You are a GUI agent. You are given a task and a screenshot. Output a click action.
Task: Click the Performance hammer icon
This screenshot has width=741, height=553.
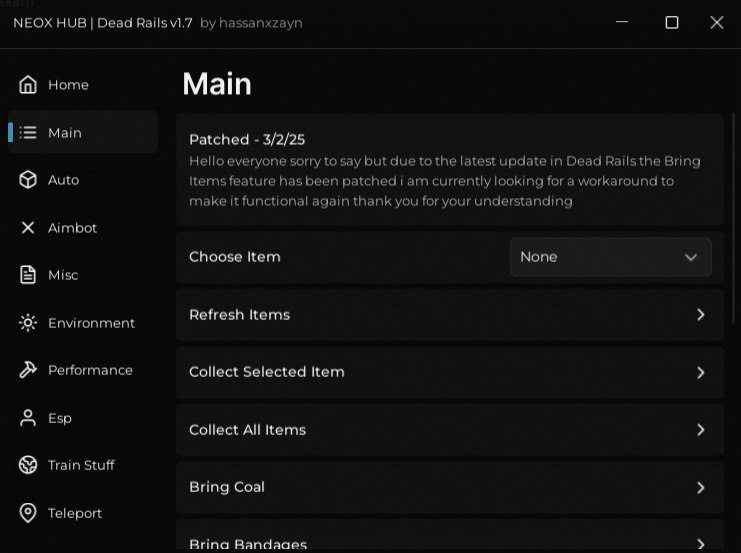tap(28, 370)
